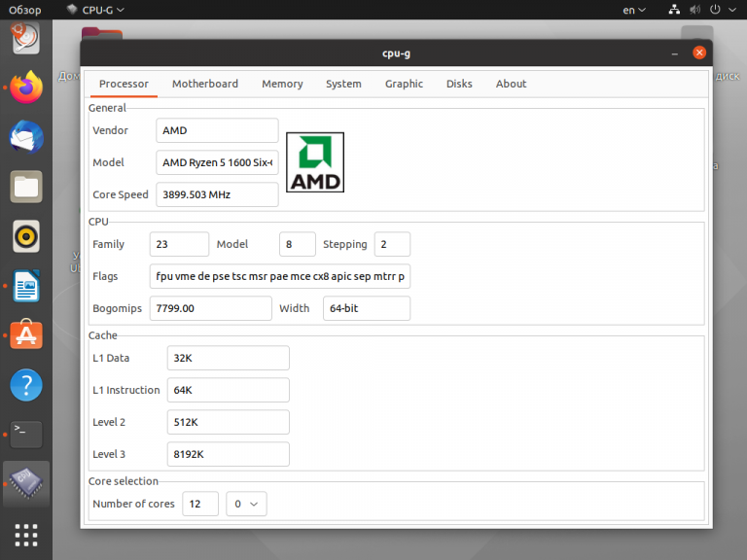747x560 pixels.
Task: Open the Disks tab
Action: [459, 84]
